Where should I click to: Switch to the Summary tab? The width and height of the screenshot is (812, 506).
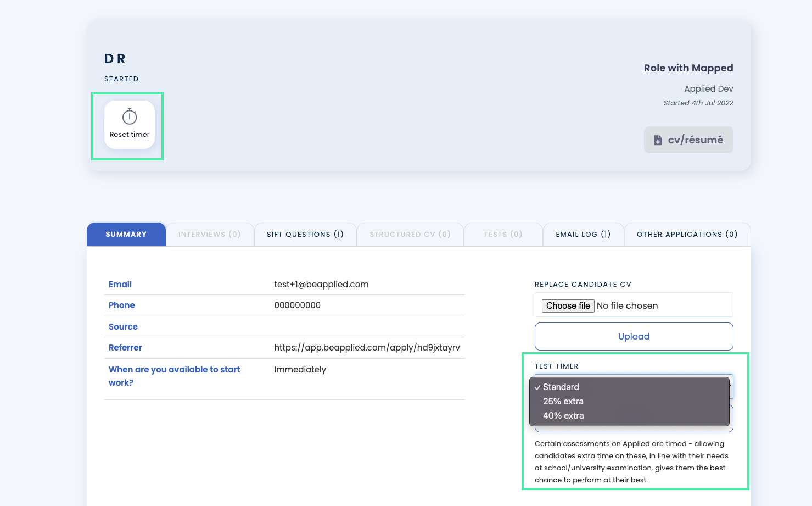coord(126,235)
